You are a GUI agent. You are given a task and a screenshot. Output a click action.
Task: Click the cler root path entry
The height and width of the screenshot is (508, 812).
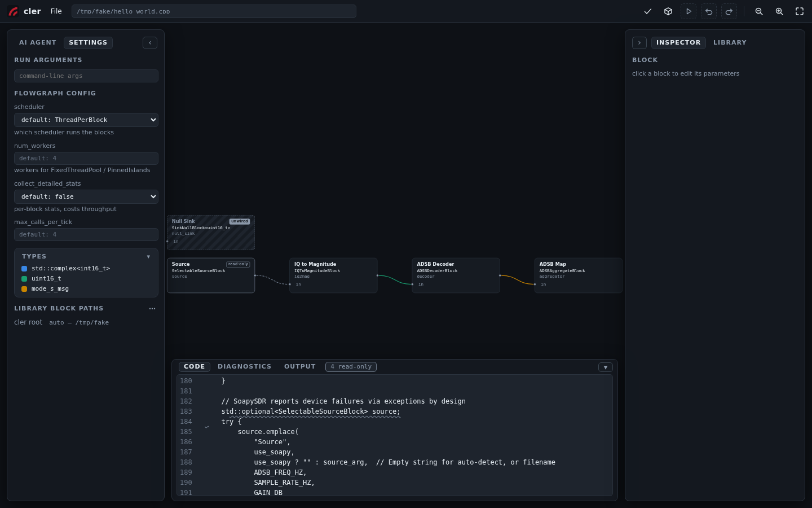pyautogui.click(x=61, y=322)
